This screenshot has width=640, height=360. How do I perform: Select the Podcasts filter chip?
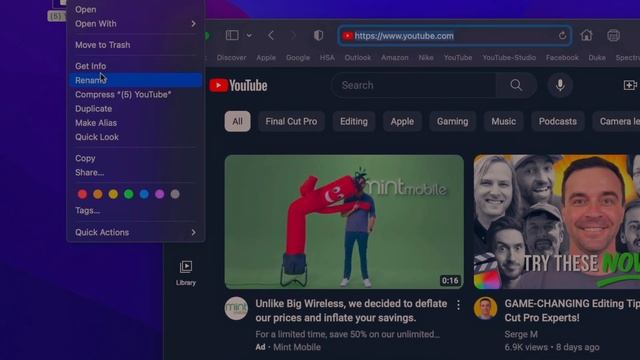tap(558, 121)
